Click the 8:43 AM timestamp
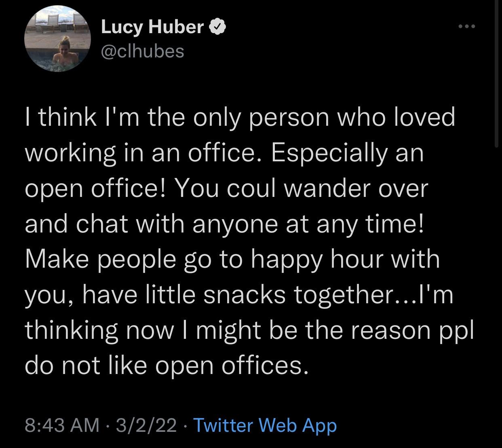502x448 pixels. [x=62, y=425]
